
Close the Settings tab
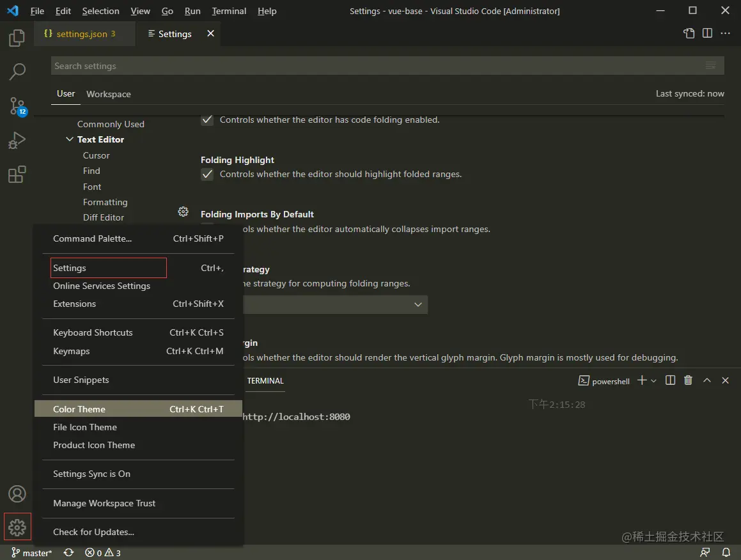point(211,33)
